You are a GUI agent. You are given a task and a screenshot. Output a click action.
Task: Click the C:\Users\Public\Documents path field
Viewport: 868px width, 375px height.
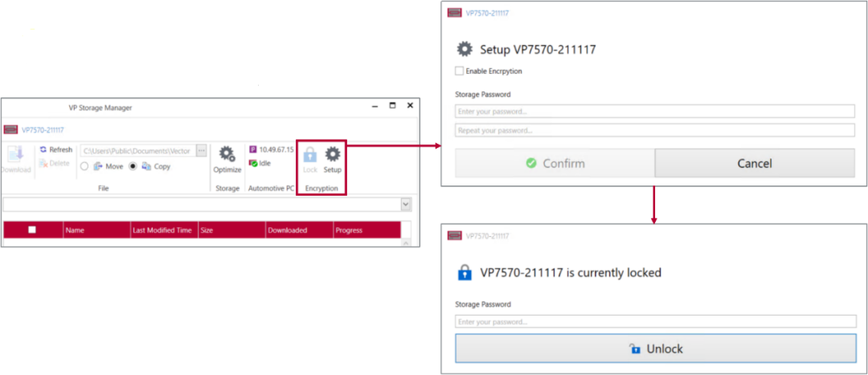point(138,150)
